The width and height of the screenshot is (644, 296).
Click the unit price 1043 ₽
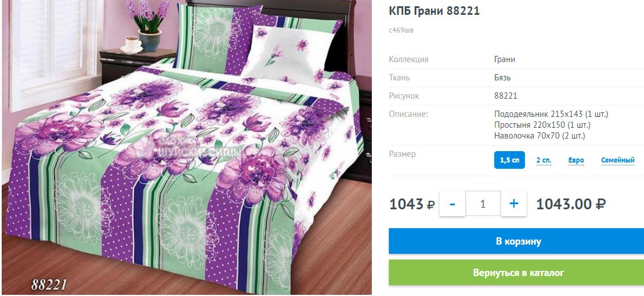point(412,204)
